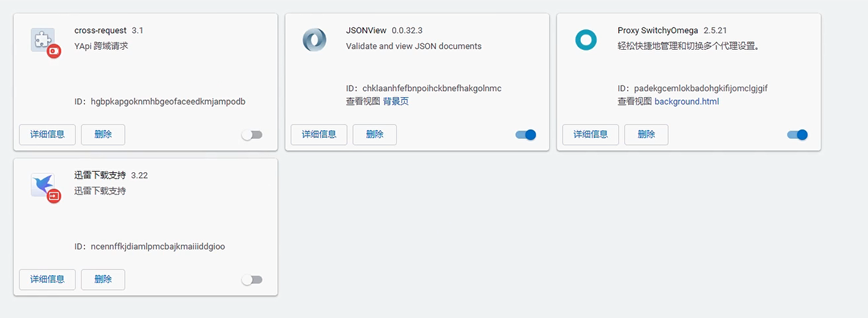868x318 pixels.
Task: Click the cross-request puzzle piece icon
Action: [43, 40]
